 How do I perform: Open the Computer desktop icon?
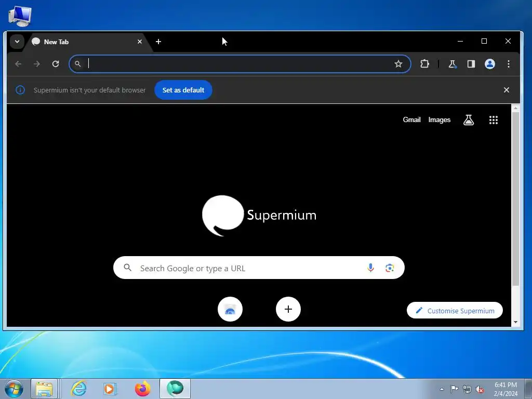(x=20, y=16)
